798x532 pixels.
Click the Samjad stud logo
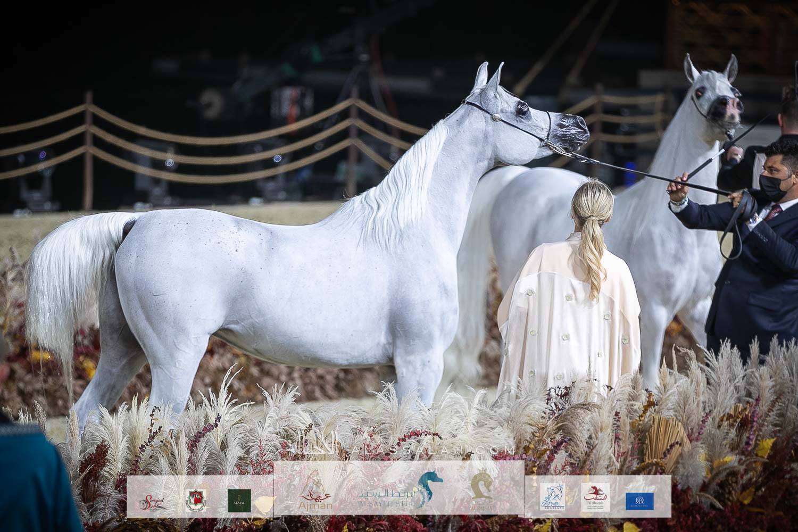coord(151,501)
